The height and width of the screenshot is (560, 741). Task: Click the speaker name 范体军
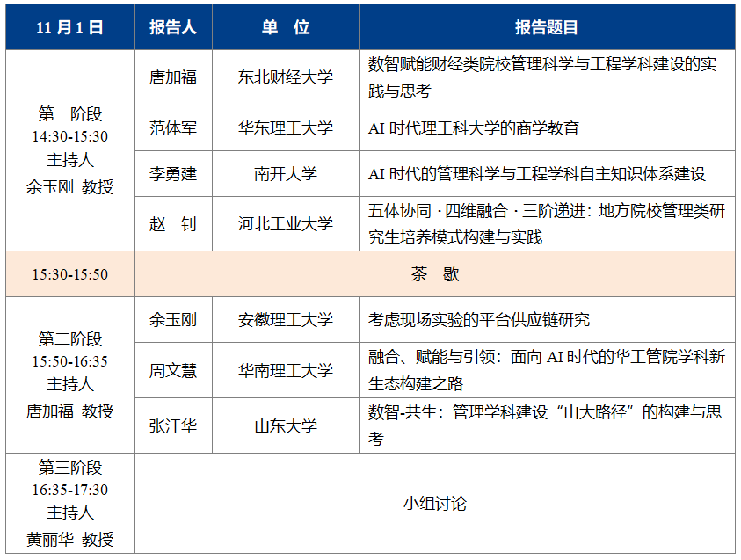point(173,127)
